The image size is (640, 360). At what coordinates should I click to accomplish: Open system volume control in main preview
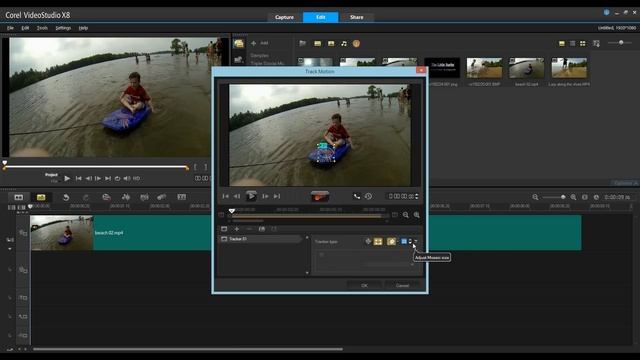coord(127,178)
